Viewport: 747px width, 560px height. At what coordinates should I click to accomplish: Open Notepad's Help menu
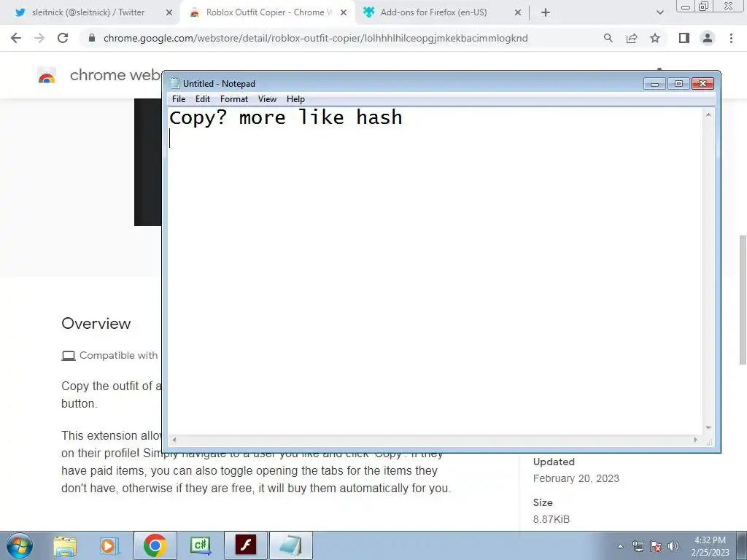pos(295,99)
